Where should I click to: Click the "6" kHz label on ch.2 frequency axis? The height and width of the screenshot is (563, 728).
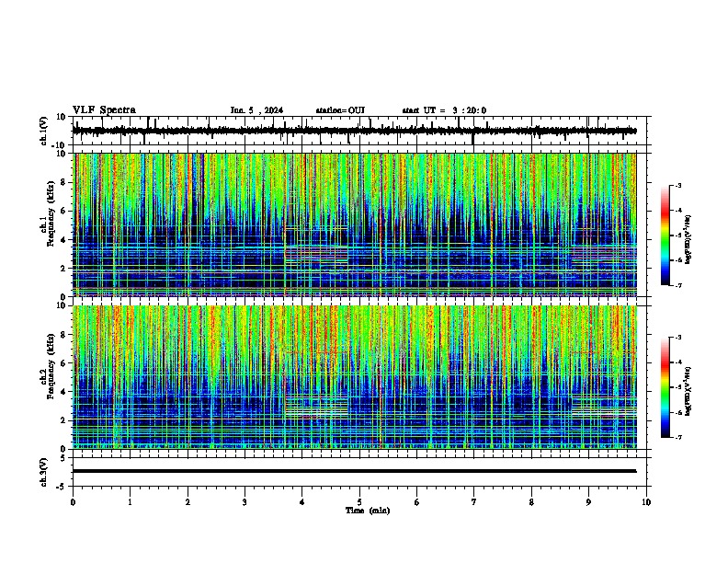point(63,363)
